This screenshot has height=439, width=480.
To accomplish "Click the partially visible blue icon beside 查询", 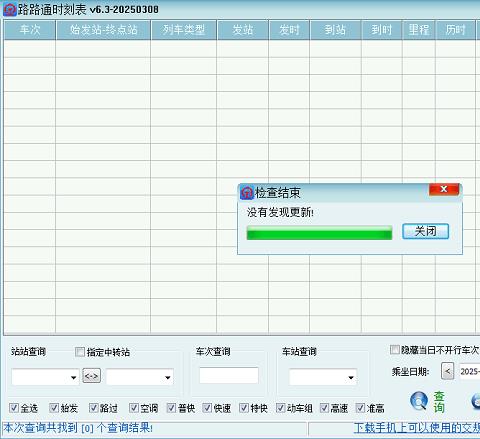I will click(x=476, y=401).
